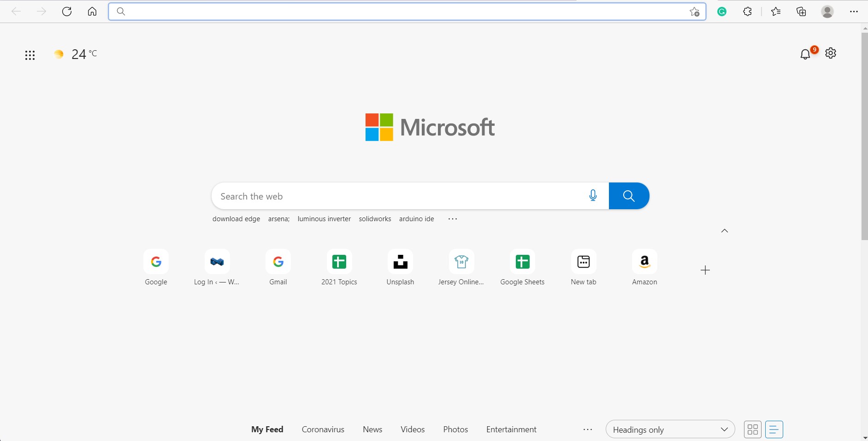Open the New tab quick link
Image resolution: width=868 pixels, height=441 pixels.
[x=584, y=268]
